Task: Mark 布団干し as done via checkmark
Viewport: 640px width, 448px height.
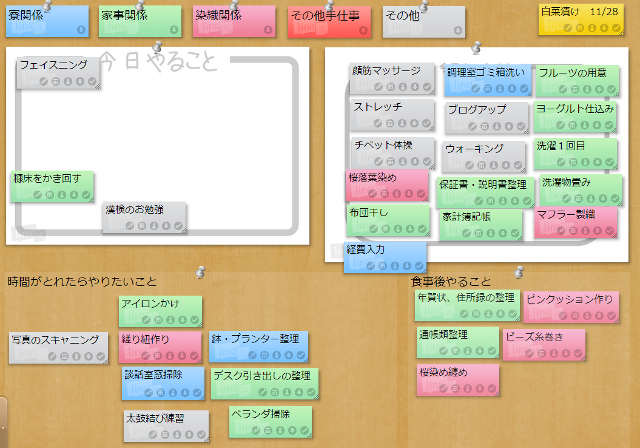Action: tap(422, 229)
